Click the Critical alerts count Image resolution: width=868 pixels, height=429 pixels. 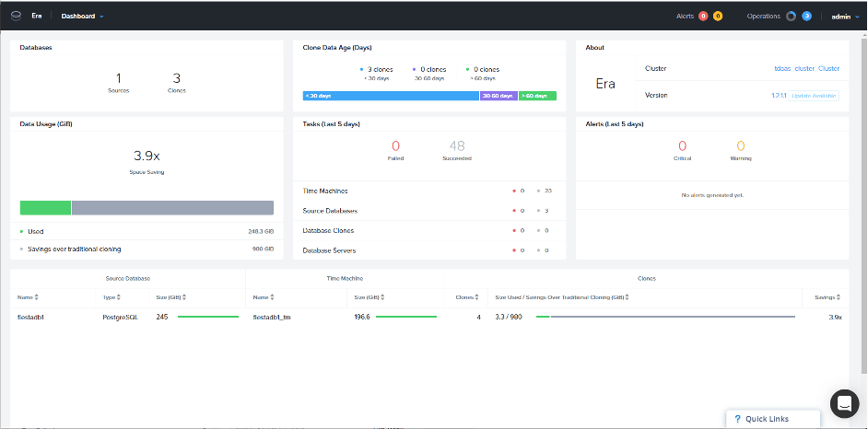tap(683, 146)
